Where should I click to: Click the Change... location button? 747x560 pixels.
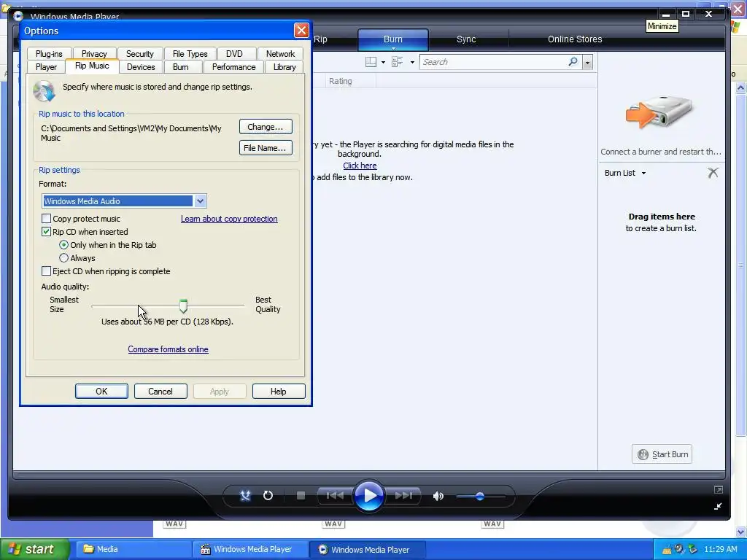(x=266, y=127)
